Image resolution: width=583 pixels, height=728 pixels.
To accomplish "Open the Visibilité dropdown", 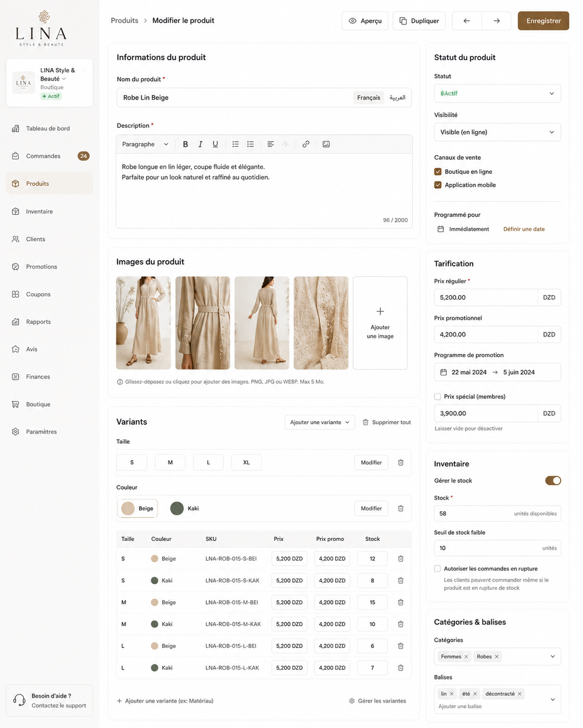I will [x=497, y=132].
